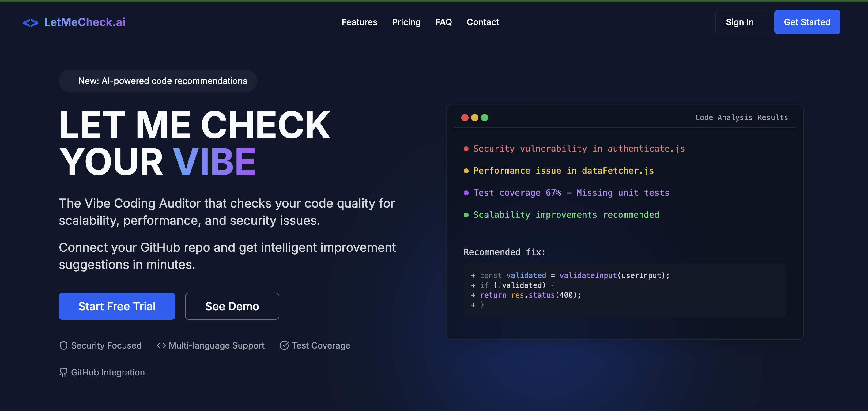Click the purple bullet beside Test coverage

coord(466,193)
